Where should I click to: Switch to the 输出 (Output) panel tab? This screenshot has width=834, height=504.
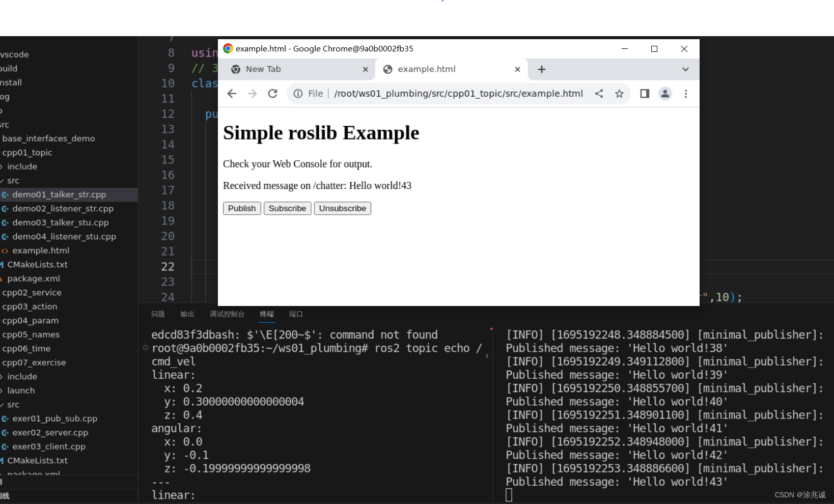(187, 314)
